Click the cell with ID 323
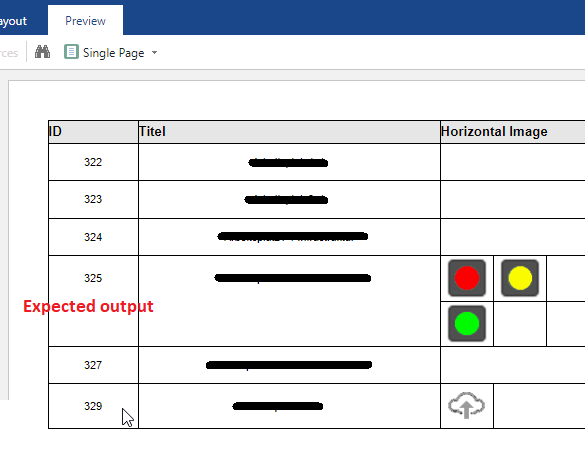The height and width of the screenshot is (449, 585). click(x=93, y=199)
